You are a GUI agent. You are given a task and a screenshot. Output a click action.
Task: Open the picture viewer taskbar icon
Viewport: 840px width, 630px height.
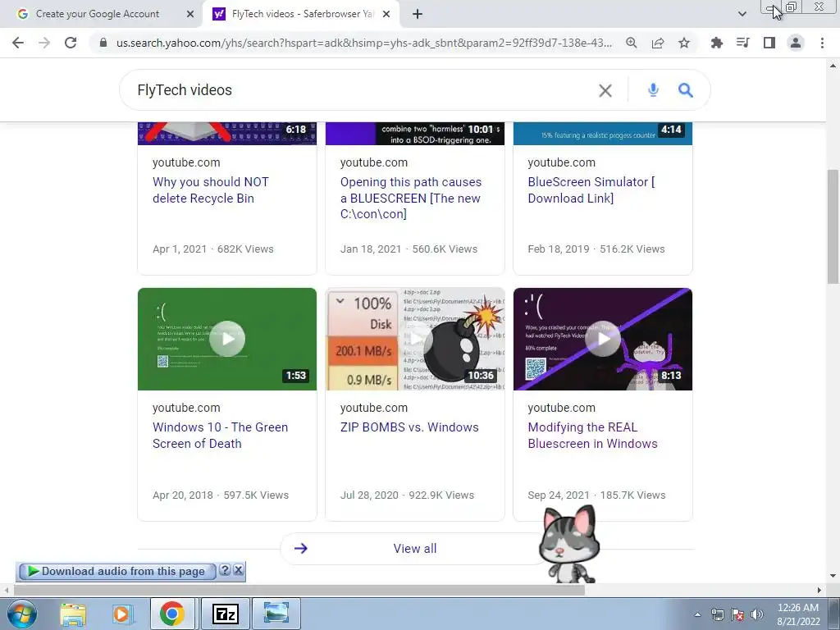pyautogui.click(x=276, y=614)
